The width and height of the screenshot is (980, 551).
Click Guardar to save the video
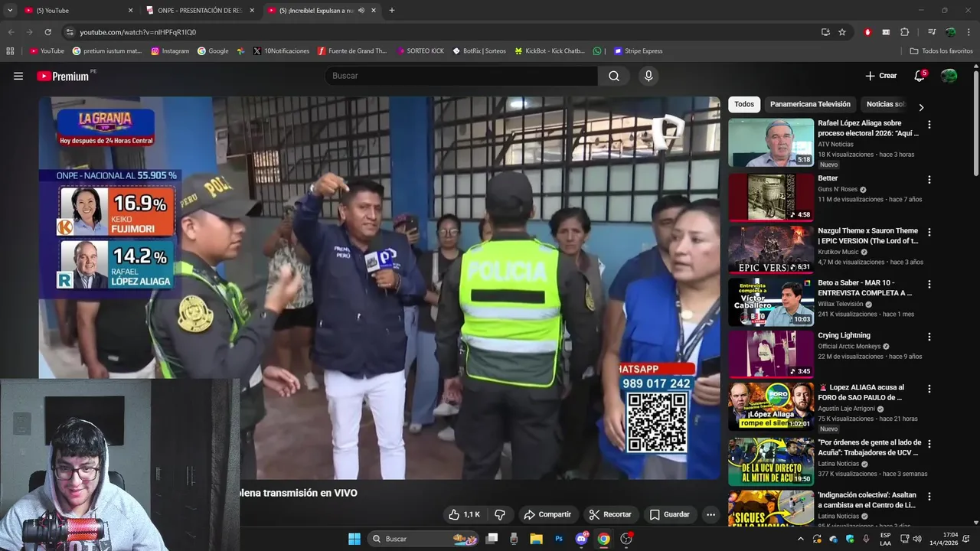tap(670, 514)
